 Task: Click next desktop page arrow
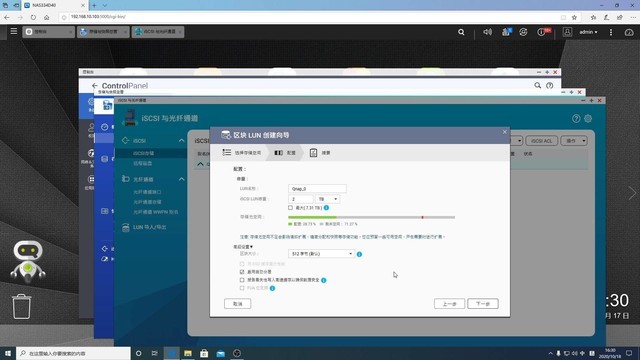632,193
